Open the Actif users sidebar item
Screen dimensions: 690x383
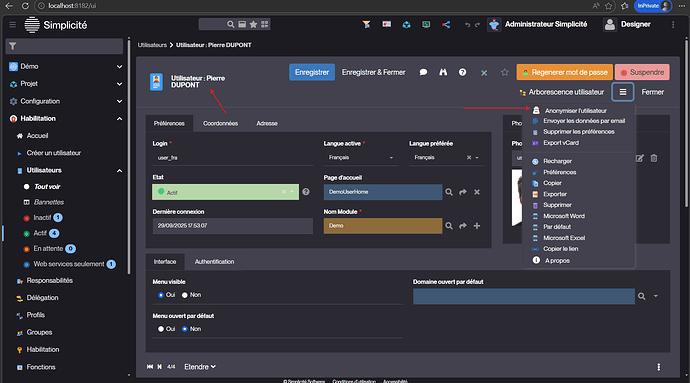pyautogui.click(x=40, y=233)
